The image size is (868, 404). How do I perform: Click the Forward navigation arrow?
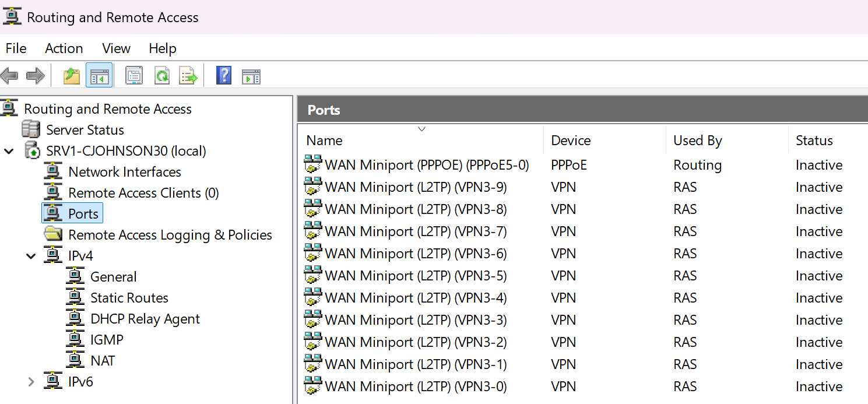[34, 75]
